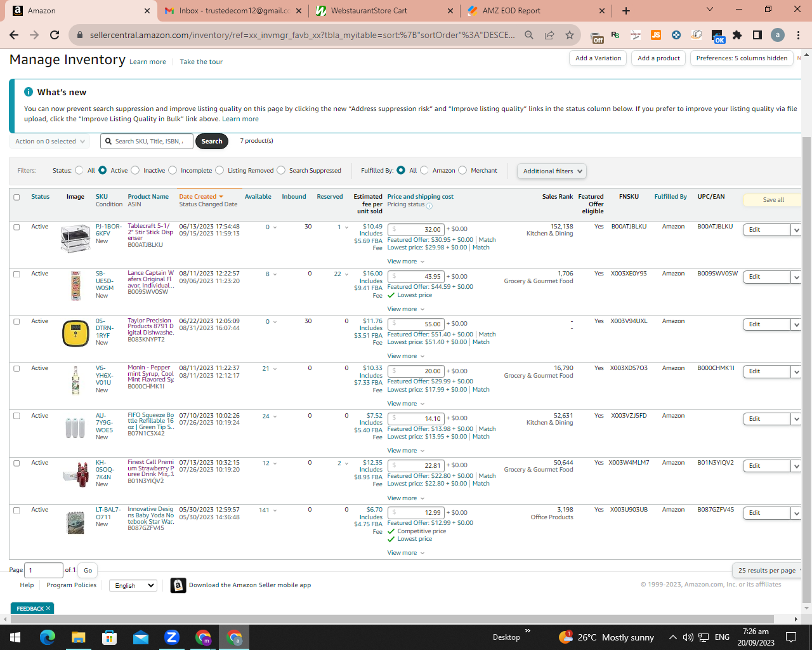Open the Take the tour link
Viewport: 812px width, 650px height.
point(201,62)
